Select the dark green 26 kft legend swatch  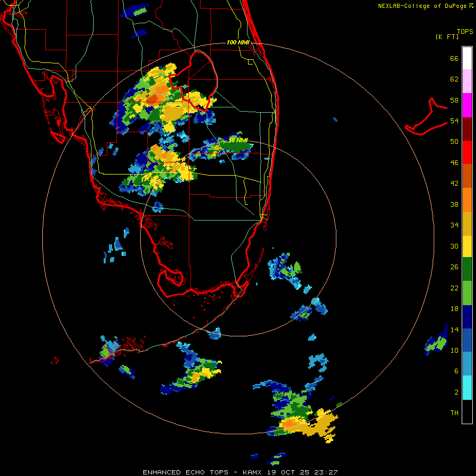467,269
